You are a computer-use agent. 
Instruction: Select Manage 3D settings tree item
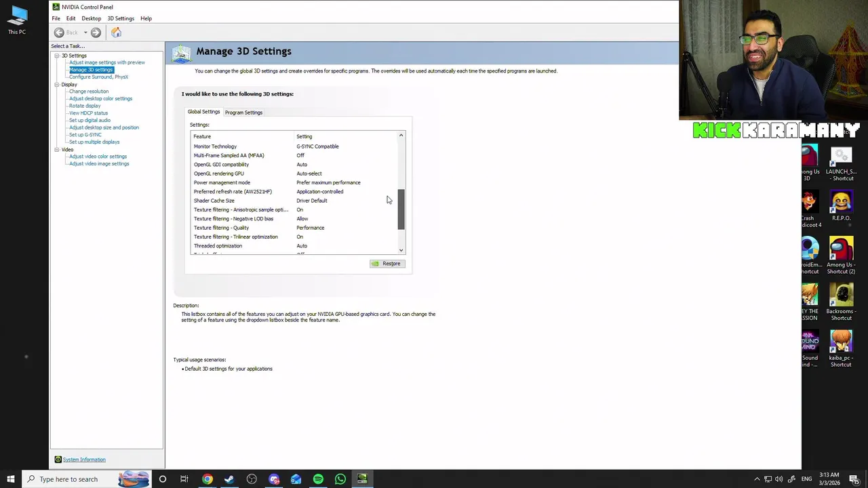pos(91,70)
